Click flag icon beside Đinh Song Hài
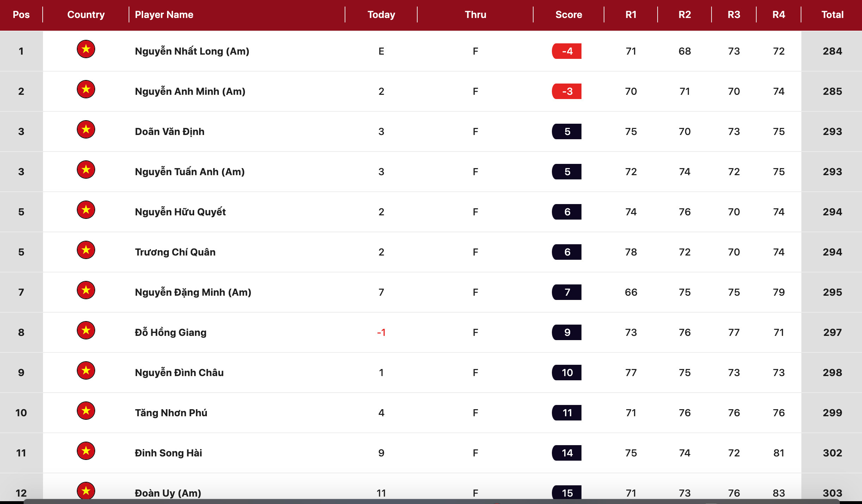This screenshot has height=504, width=862. 86,451
